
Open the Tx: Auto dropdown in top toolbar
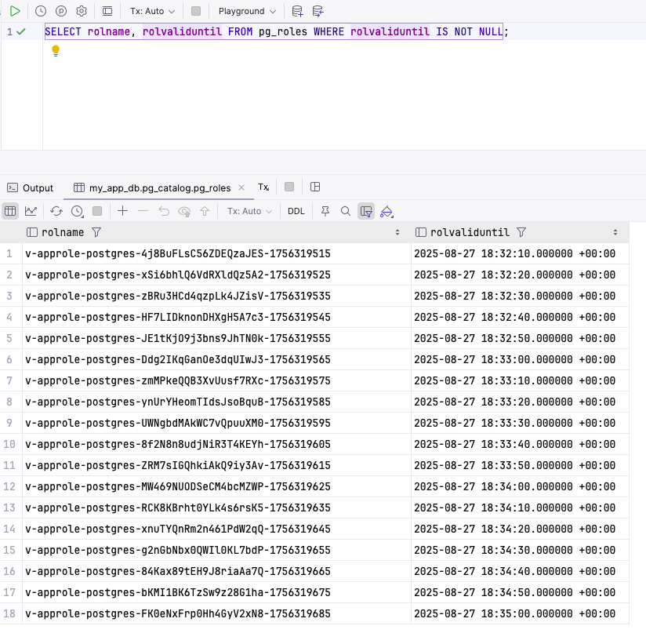point(154,11)
